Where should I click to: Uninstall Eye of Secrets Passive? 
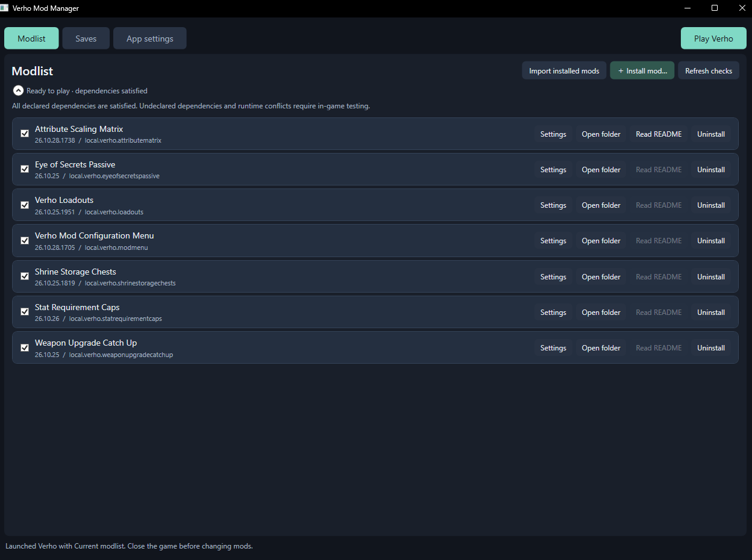(x=711, y=170)
